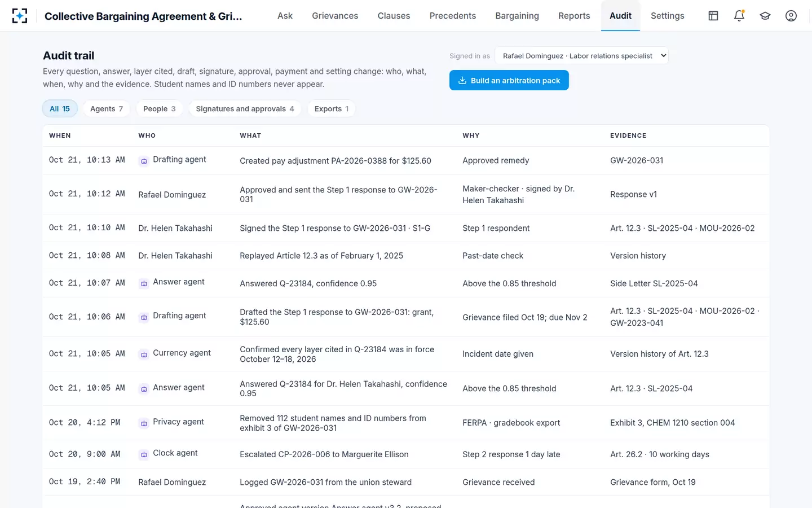Click 'Exhibit 3, CHEM 1210 section 004'
The width and height of the screenshot is (812, 508).
673,423
